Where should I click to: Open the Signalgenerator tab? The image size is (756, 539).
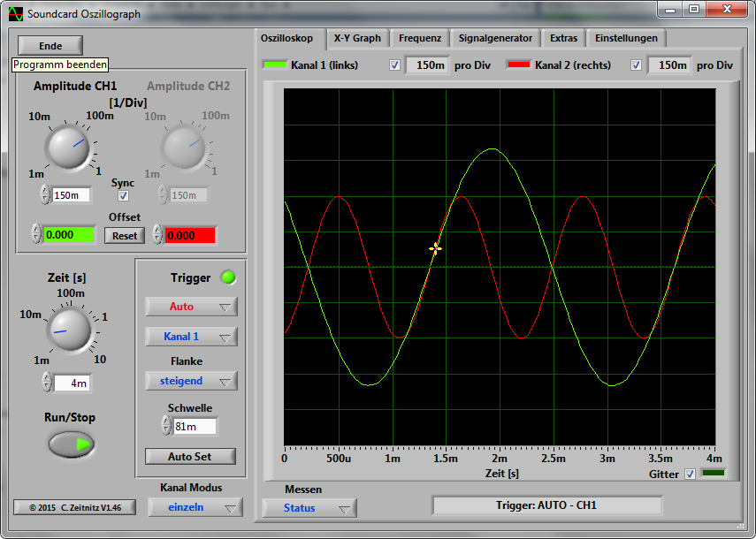coord(495,38)
